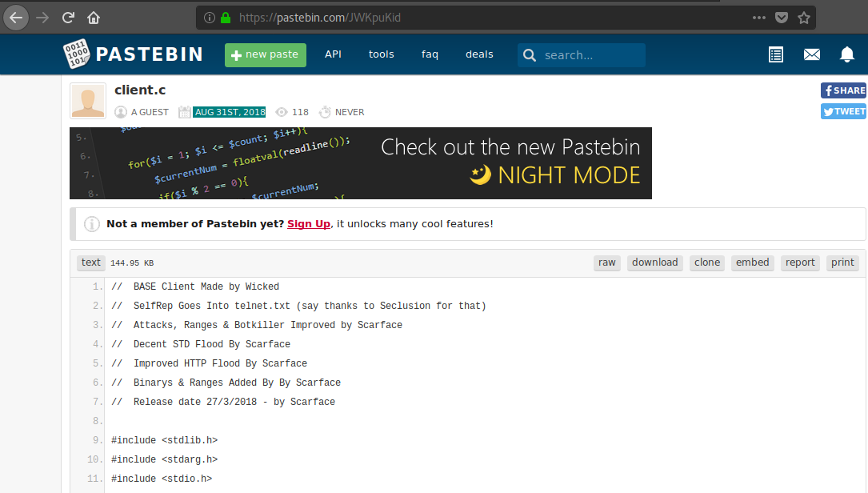Go to the browser home page icon
Screen dimensions: 868x493
point(94,18)
